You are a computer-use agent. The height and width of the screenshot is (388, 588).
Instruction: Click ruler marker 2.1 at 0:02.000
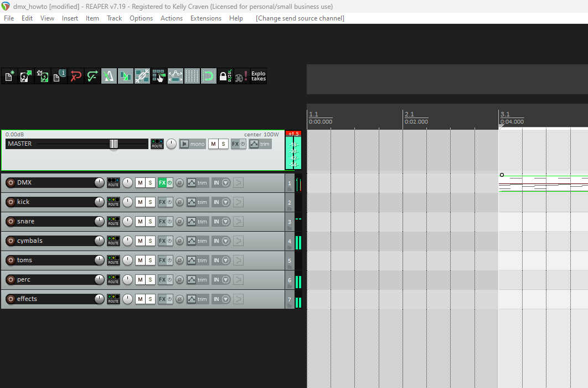[416, 118]
